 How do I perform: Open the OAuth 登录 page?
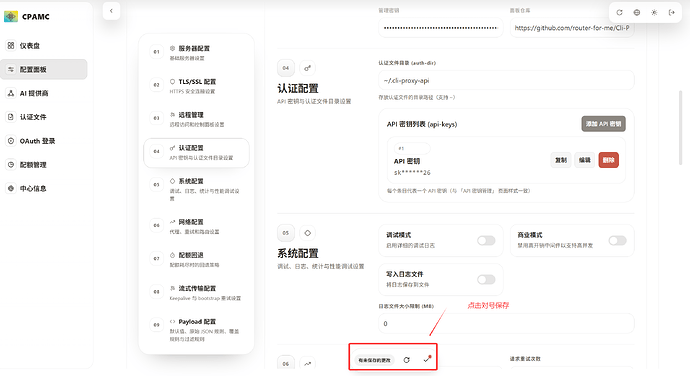pos(44,141)
